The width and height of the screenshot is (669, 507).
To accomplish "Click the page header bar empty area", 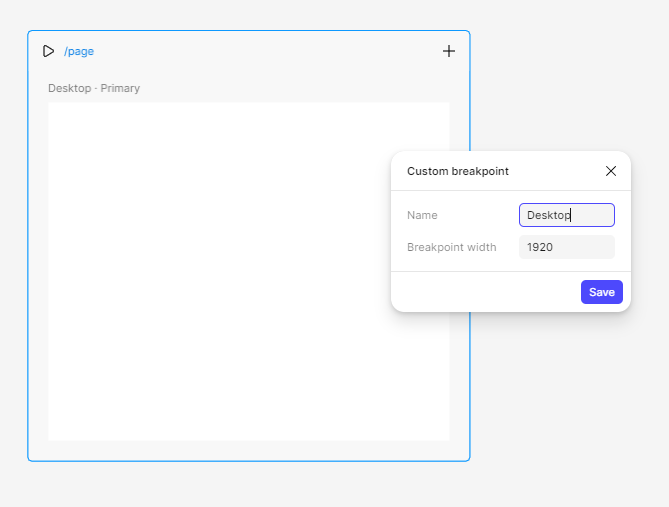I will 265,51.
